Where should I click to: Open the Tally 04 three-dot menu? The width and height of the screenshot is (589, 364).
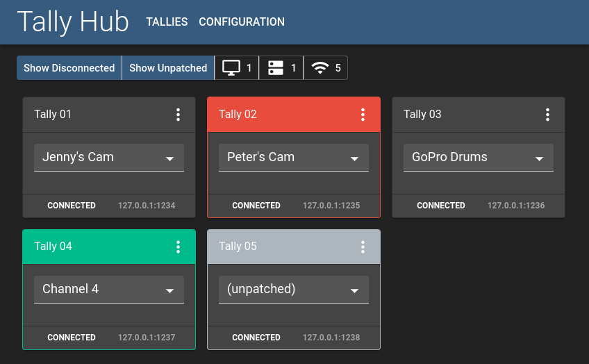(x=179, y=247)
